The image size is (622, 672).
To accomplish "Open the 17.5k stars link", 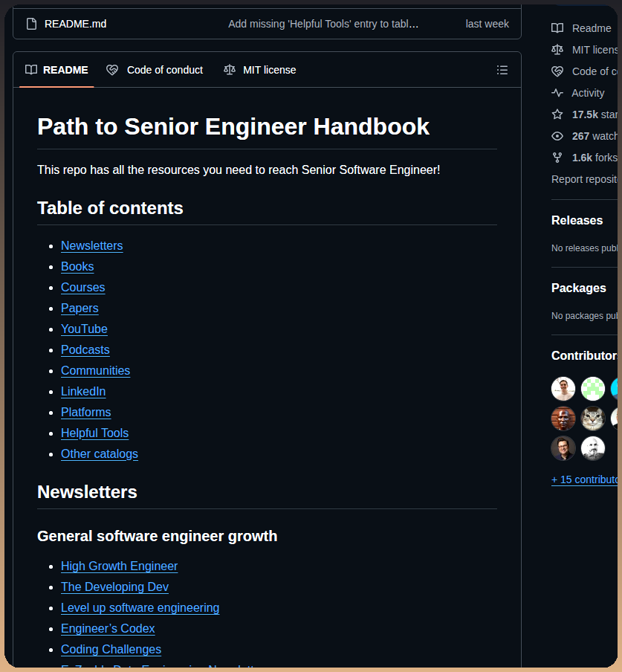I will [x=595, y=114].
